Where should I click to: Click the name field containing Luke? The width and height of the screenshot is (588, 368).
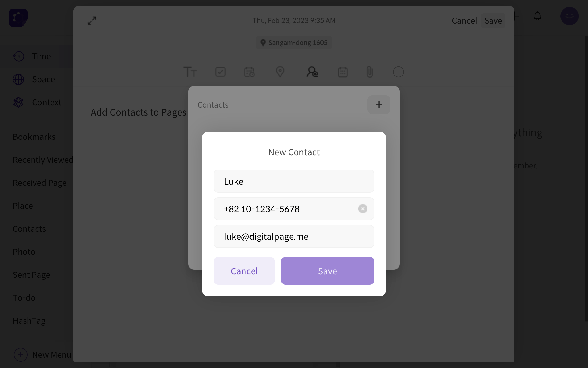pos(294,181)
